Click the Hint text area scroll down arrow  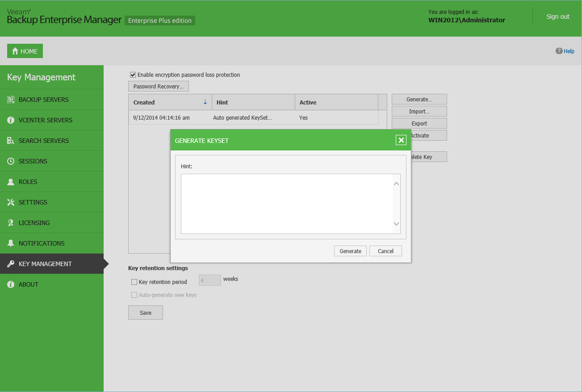pos(396,224)
